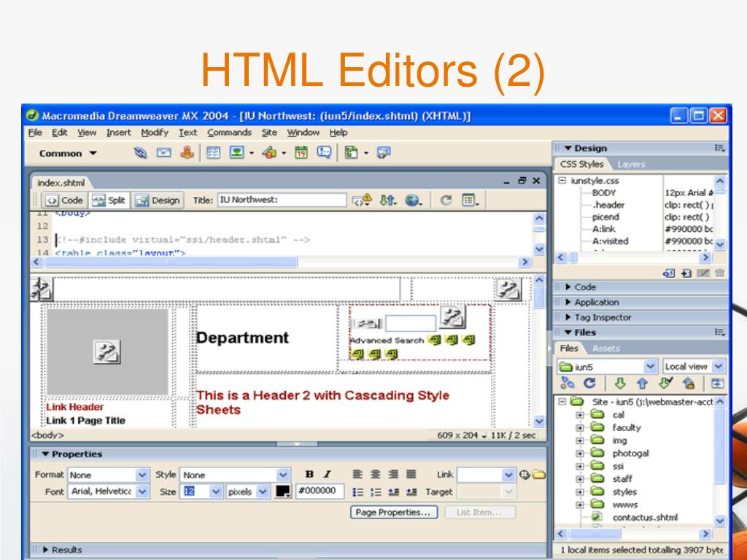
Task: Select contactus.shtml file
Action: [645, 517]
